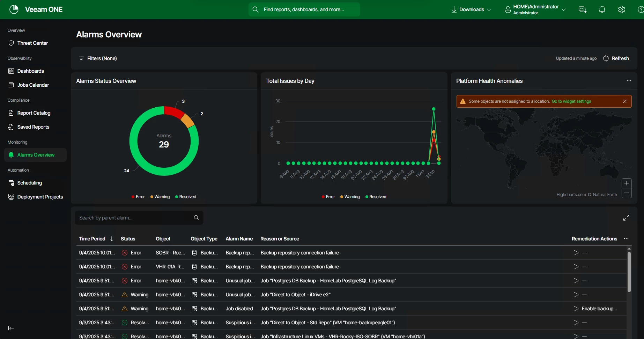Sort by Alarm Name column header

pos(239,239)
